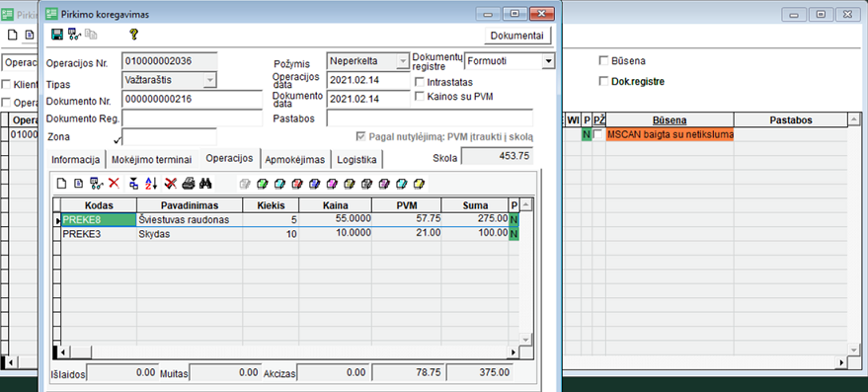Enable the Intrastatas checkbox
This screenshot has height=392, width=868.
(420, 82)
